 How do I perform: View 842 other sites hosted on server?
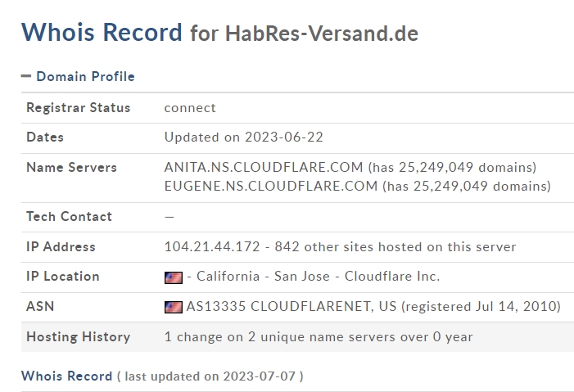(x=395, y=246)
